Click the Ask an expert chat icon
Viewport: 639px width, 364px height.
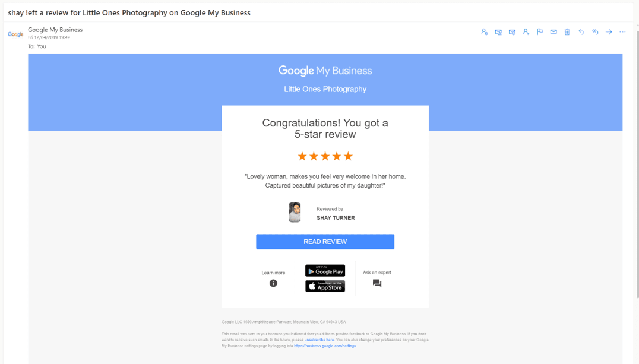(377, 283)
